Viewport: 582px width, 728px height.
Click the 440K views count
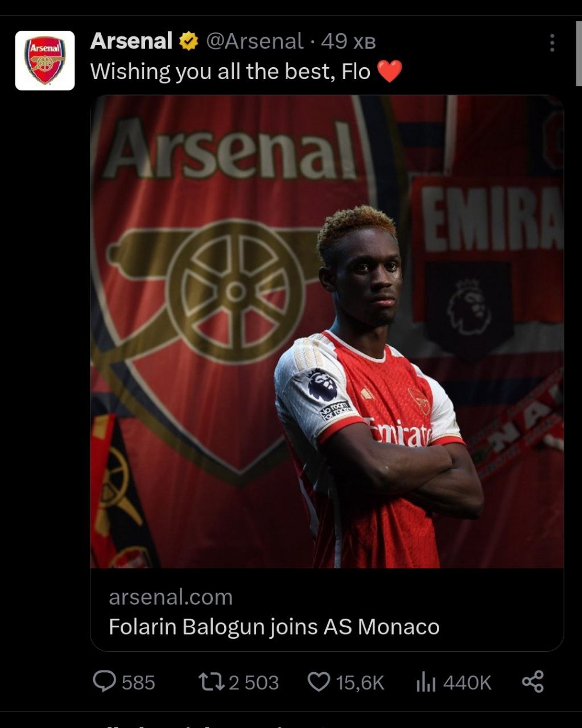tap(467, 682)
